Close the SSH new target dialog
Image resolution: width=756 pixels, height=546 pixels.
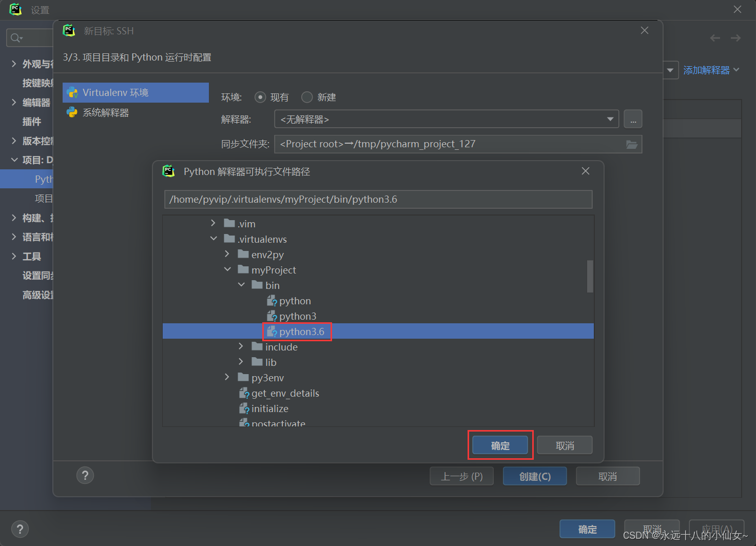645,30
